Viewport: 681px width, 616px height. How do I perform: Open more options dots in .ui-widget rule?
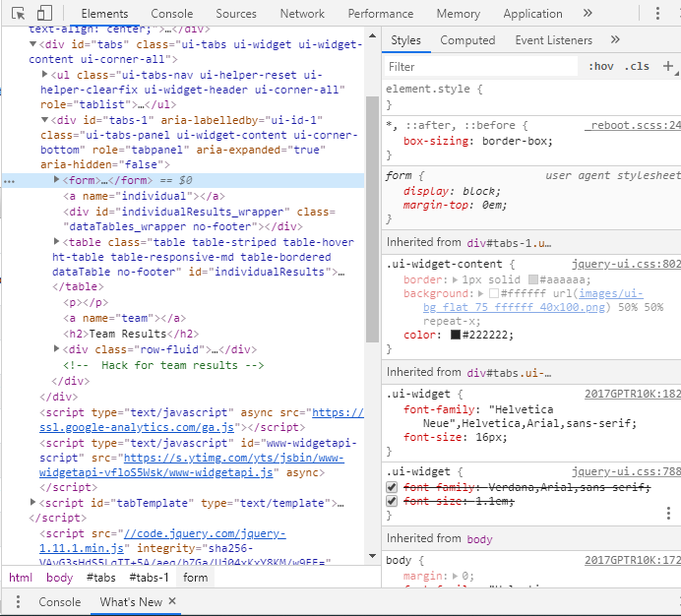point(668,513)
